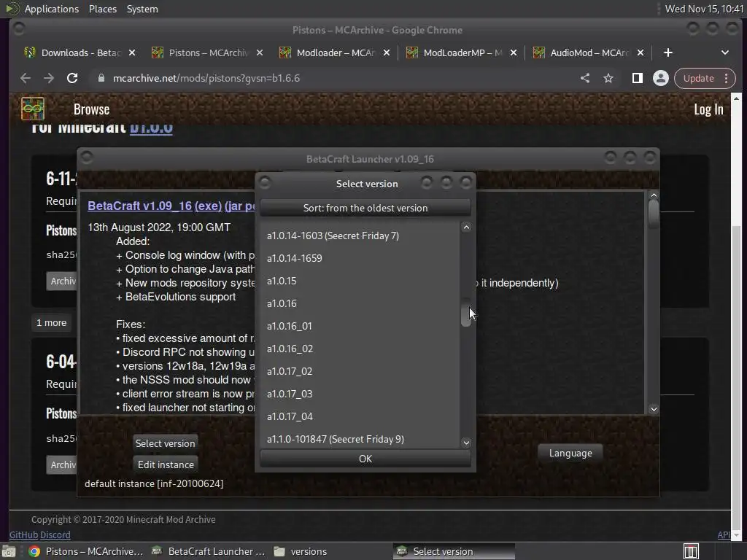
Task: Open Chrome side panel icon
Action: [x=637, y=78]
